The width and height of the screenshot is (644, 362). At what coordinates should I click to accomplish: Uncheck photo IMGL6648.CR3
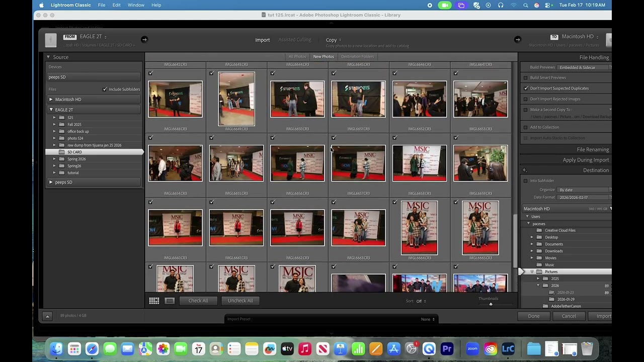click(x=150, y=73)
